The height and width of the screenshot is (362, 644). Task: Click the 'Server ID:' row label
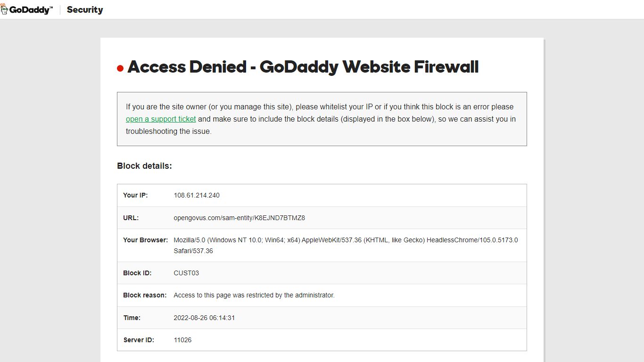139,340
